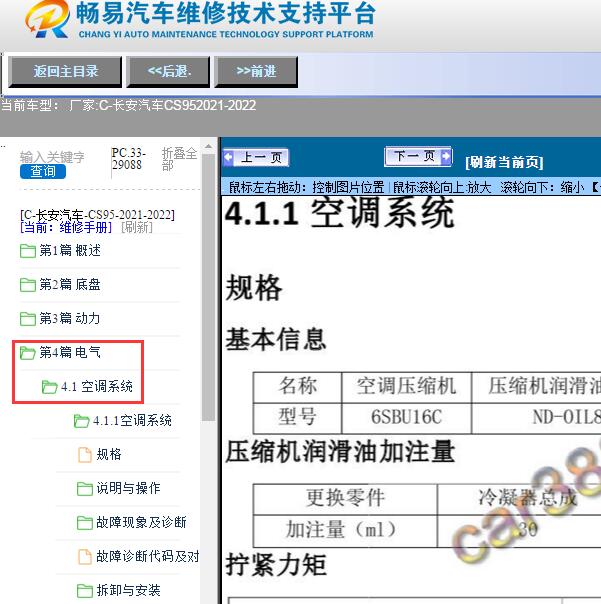This screenshot has height=604, width=601.
Task: Open the 故障诊断代码及对 tree page
Action: 148,556
